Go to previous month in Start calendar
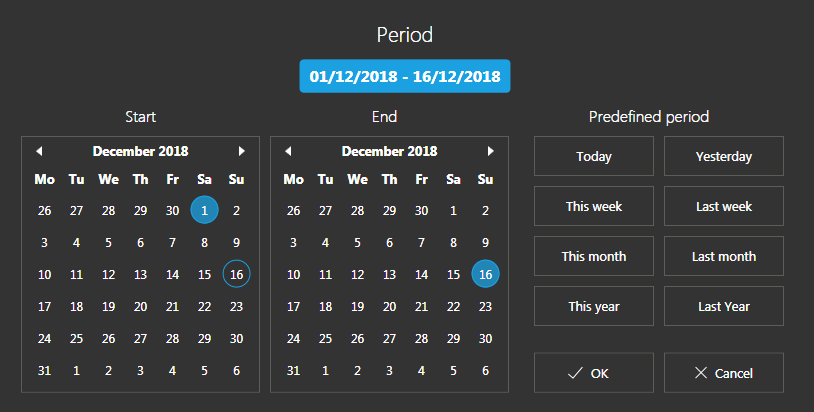 pos(39,151)
